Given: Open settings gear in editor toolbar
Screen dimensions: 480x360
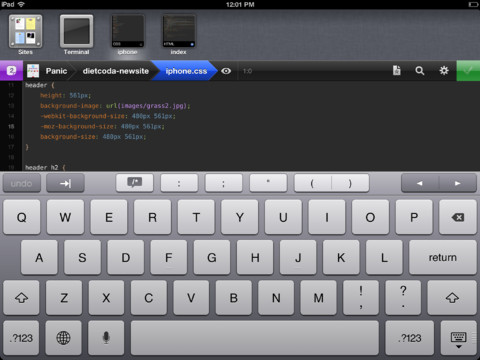Looking at the screenshot, I should coord(444,71).
